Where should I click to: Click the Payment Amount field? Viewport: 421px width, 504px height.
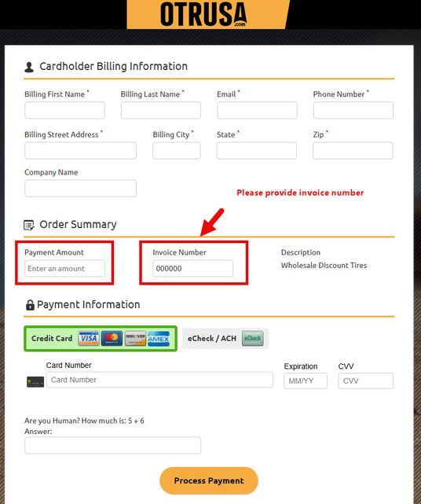pos(65,268)
